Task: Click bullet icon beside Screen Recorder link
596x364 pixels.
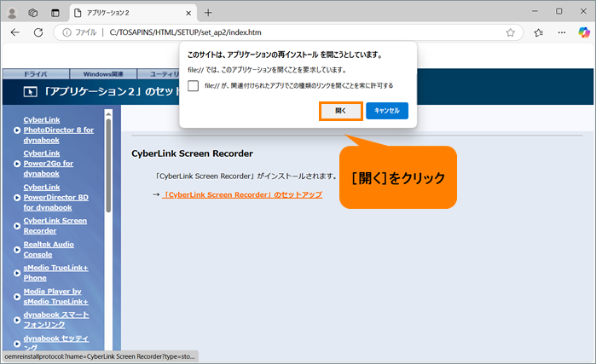Action: [17, 226]
